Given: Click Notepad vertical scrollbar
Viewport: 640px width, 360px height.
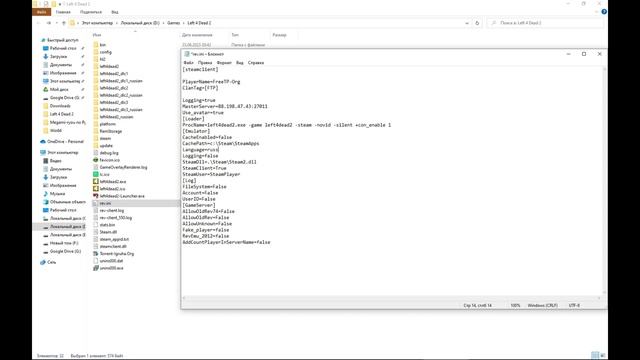Looking at the screenshot, I should pyautogui.click(x=604, y=180).
